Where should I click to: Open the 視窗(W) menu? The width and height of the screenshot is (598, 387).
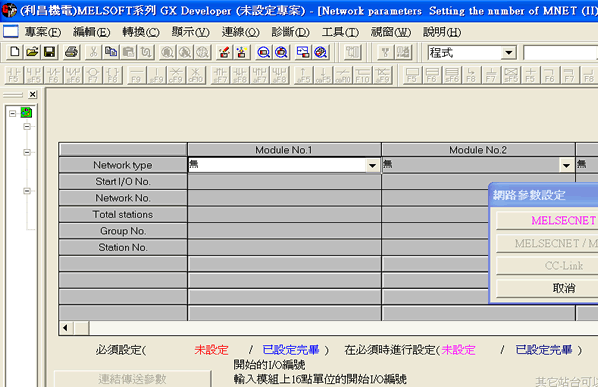tap(391, 32)
